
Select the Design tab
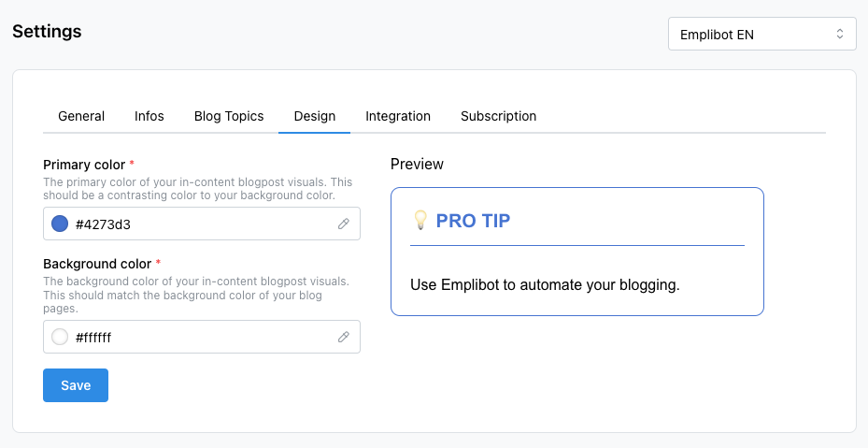(315, 116)
